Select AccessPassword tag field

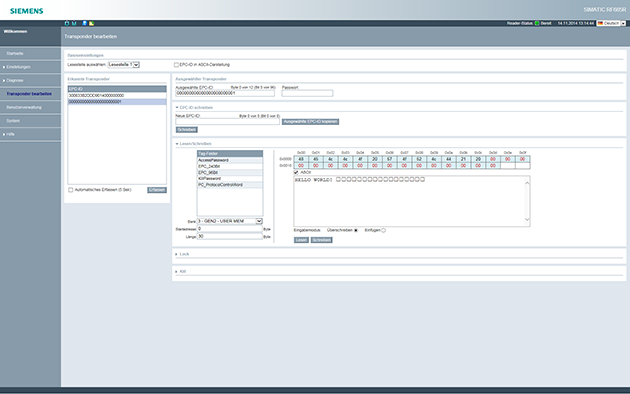(230, 160)
